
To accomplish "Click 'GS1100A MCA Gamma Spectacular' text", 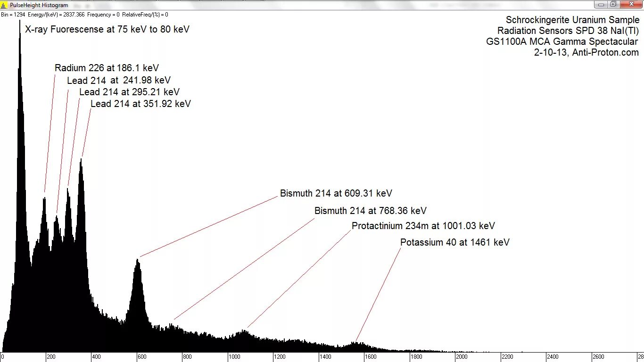I will [x=562, y=41].
